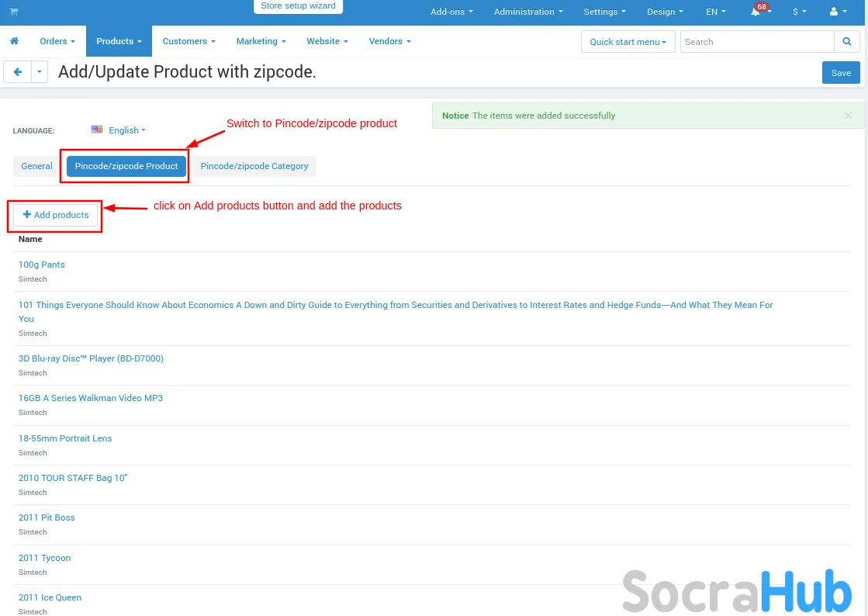The image size is (868, 616).
Task: Open the Customers menu
Action: tap(188, 41)
